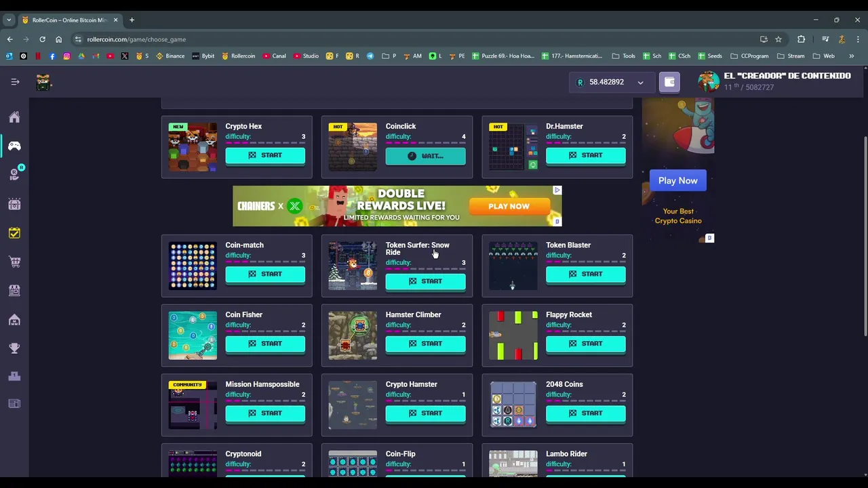Open the Binance bookmark
868x488 pixels.
click(x=170, y=56)
